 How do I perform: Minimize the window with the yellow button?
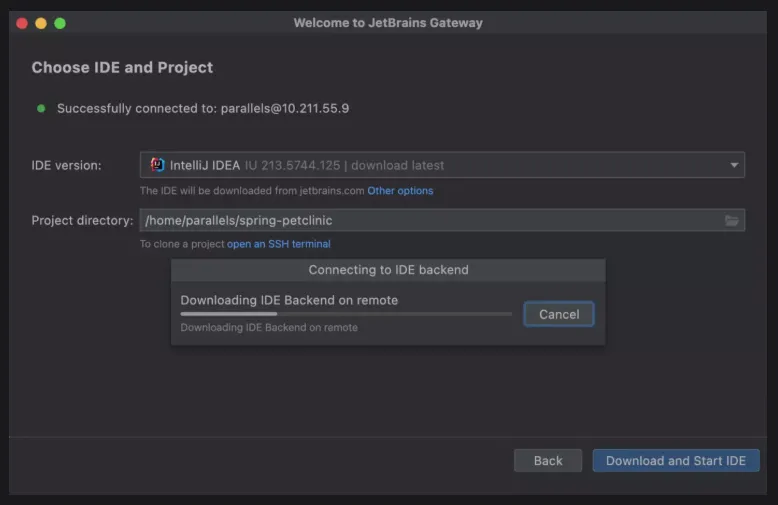point(41,23)
